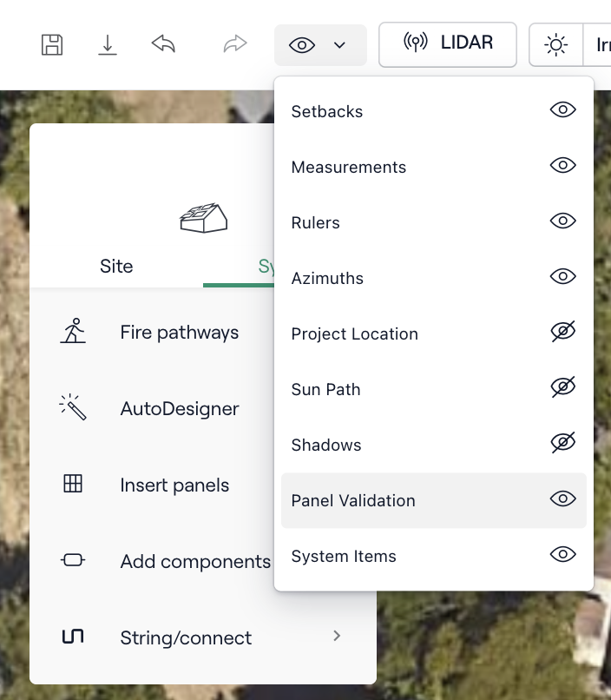Collapse the visibility eye dropdown
This screenshot has height=700, width=611.
pos(320,45)
